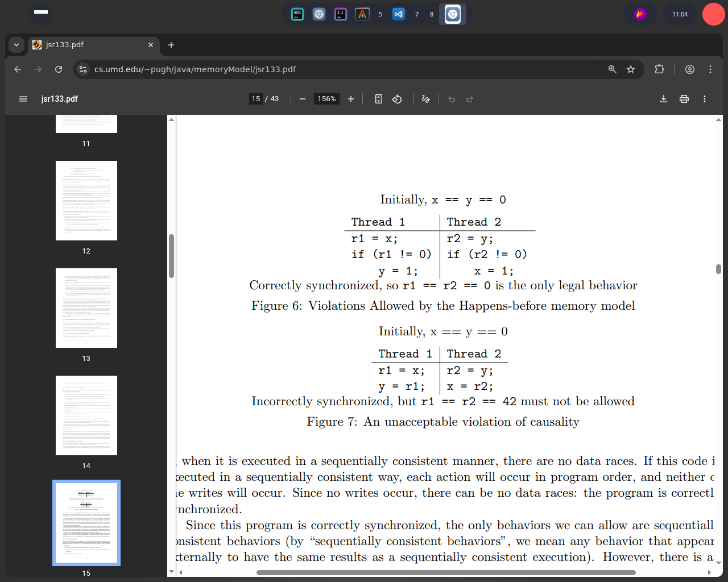Bookmark this page with the star
Viewport: 728px width, 582px height.
tap(631, 69)
